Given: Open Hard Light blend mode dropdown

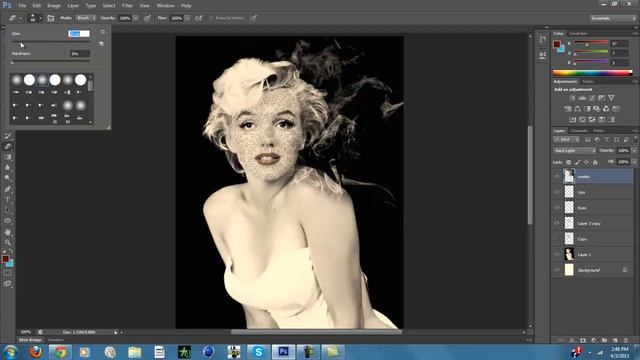Looking at the screenshot, I should coord(574,151).
